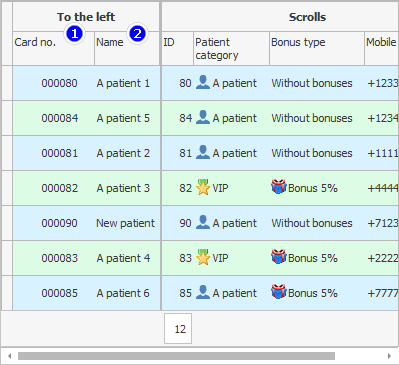Image resolution: width=399 pixels, height=365 pixels.
Task: Select the Scrolls band header
Action: [x=307, y=17]
